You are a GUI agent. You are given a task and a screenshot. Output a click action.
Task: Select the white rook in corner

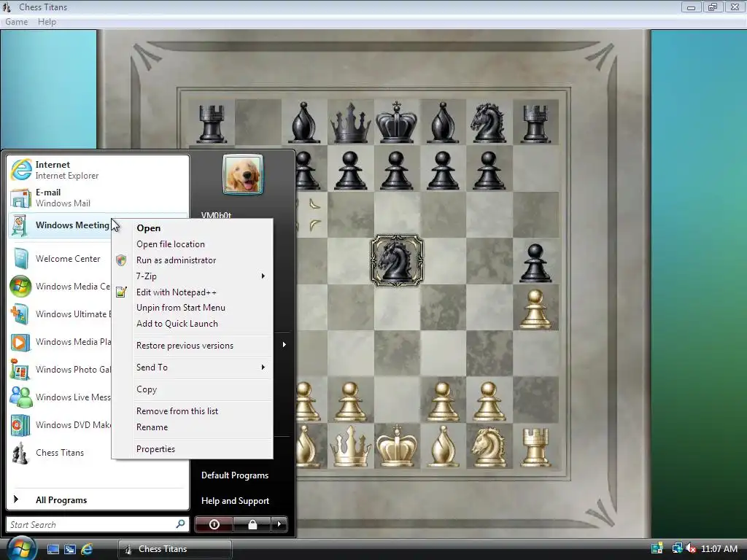[535, 447]
